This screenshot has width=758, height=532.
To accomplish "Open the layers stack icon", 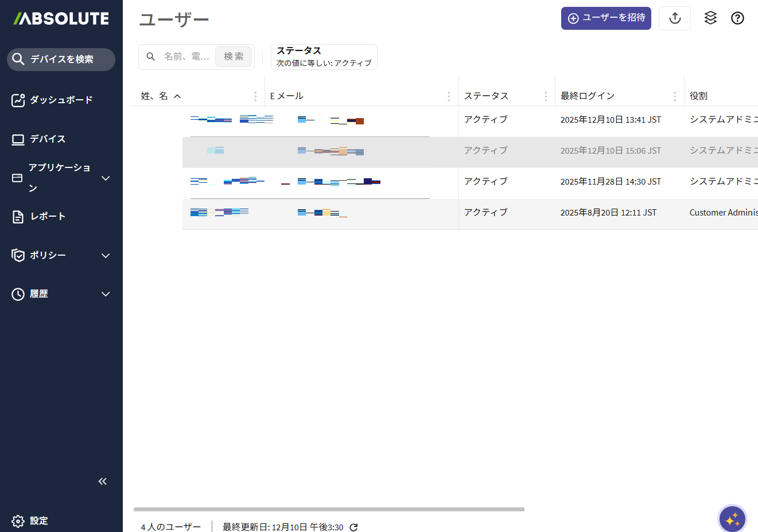I will click(x=710, y=18).
